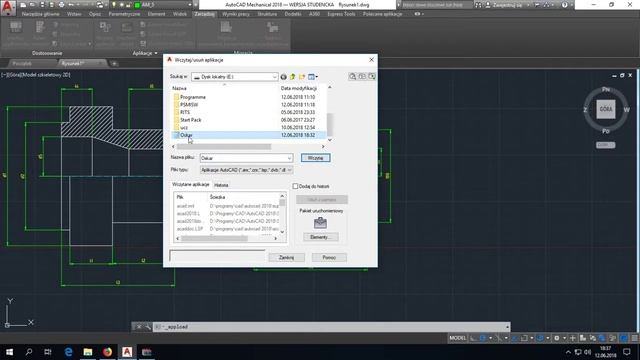This screenshot has width=640, height=360.
Task: Sort files by Data modyfikacji column header
Action: pos(299,88)
